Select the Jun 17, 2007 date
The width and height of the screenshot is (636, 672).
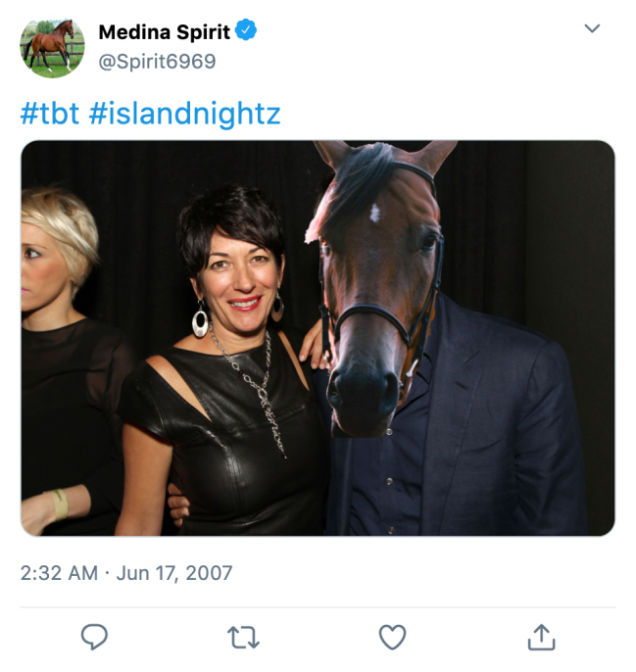click(x=174, y=572)
